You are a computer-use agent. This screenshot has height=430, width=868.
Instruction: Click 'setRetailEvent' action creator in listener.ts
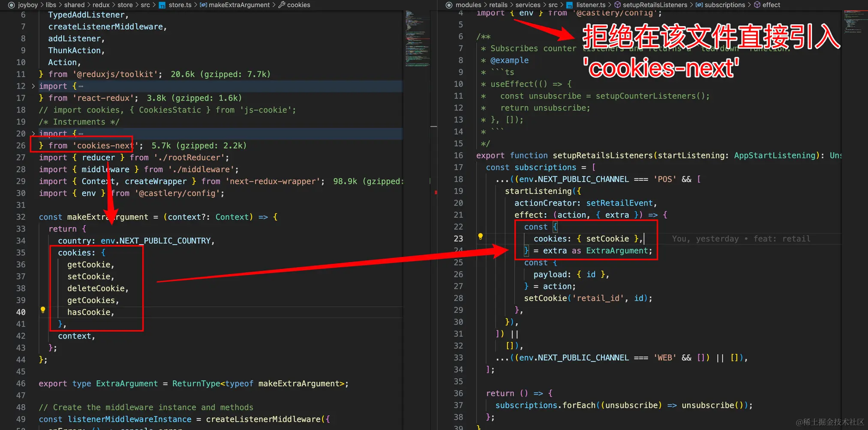pyautogui.click(x=619, y=203)
